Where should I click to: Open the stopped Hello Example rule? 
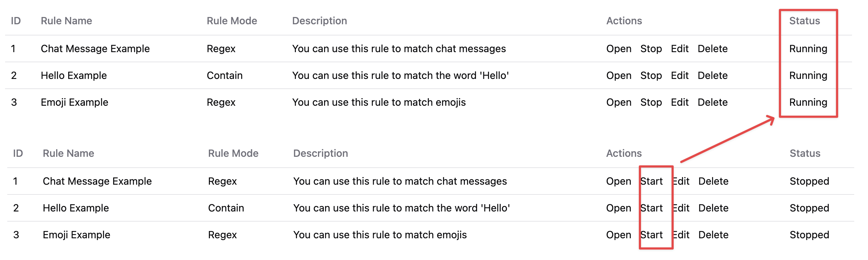[619, 208]
